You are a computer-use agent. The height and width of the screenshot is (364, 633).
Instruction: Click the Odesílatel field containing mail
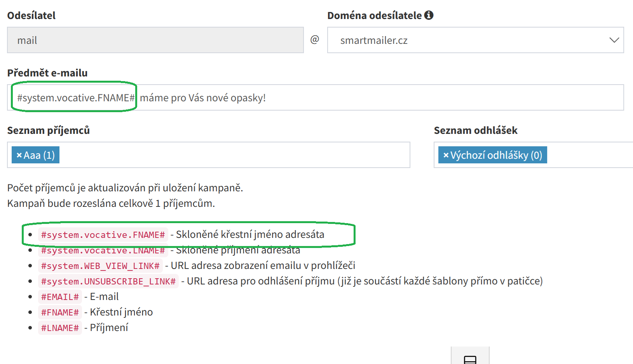pyautogui.click(x=155, y=40)
